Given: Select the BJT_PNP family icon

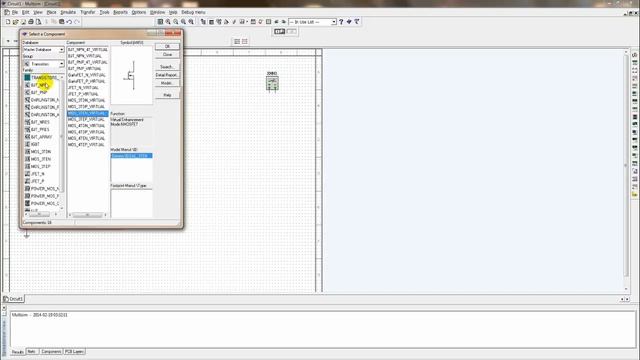Looking at the screenshot, I should [x=27, y=92].
